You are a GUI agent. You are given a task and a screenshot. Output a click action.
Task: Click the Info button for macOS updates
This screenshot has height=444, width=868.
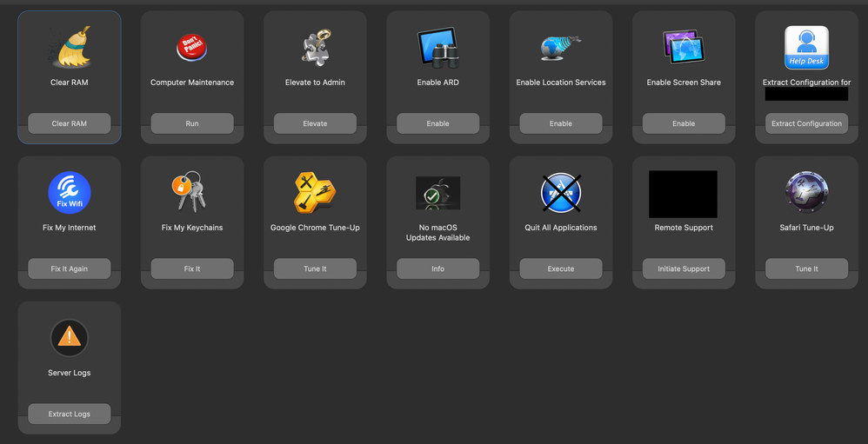437,268
